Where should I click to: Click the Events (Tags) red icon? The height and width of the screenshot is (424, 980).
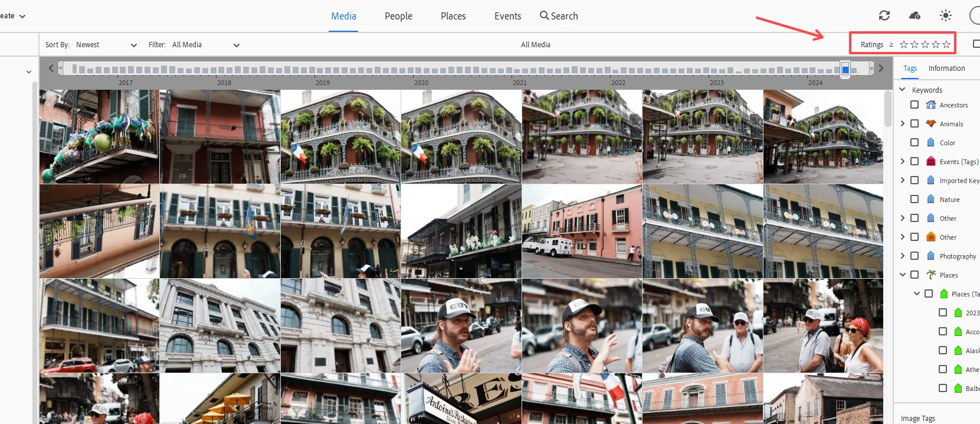click(x=931, y=161)
